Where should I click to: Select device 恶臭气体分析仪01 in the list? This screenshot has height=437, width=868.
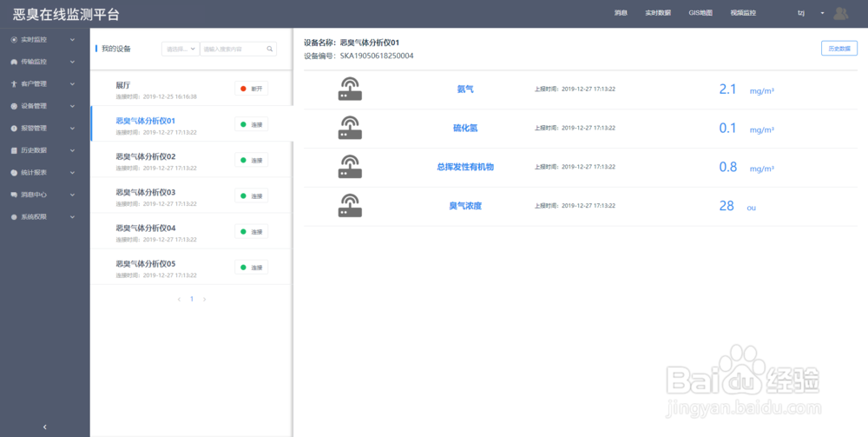click(146, 121)
